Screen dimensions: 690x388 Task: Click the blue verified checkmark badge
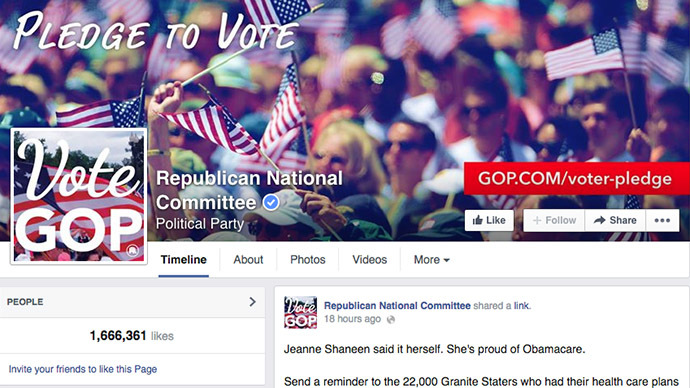pos(271,202)
